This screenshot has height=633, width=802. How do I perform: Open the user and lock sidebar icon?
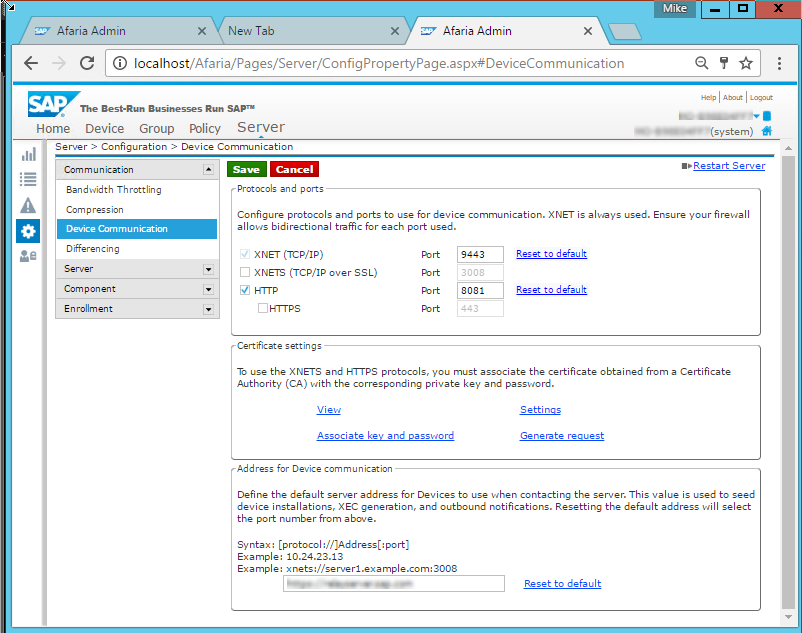click(x=28, y=256)
